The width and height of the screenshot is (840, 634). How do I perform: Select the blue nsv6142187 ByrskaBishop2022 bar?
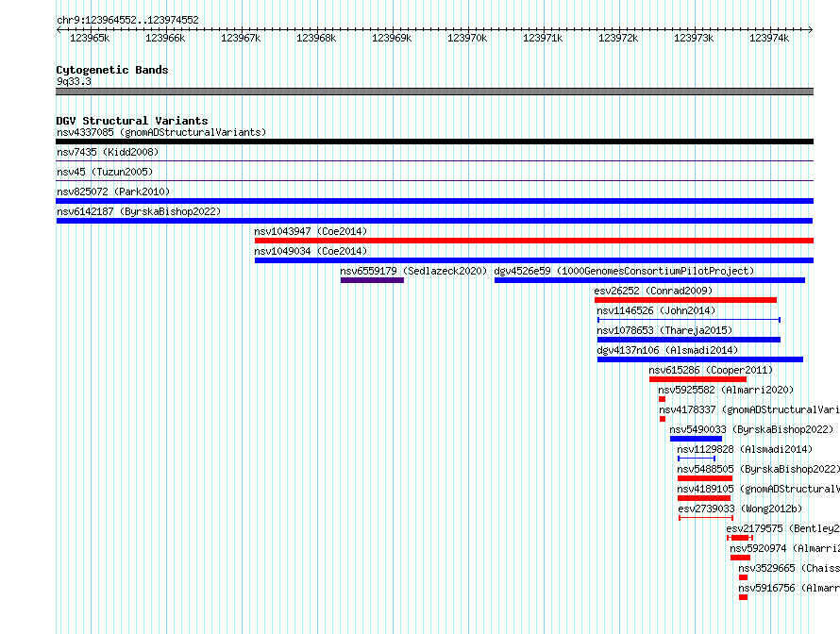pyautogui.click(x=434, y=221)
